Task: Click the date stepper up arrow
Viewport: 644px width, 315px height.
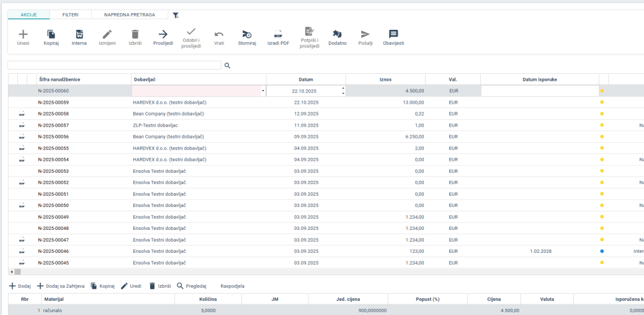Action: pos(343,88)
